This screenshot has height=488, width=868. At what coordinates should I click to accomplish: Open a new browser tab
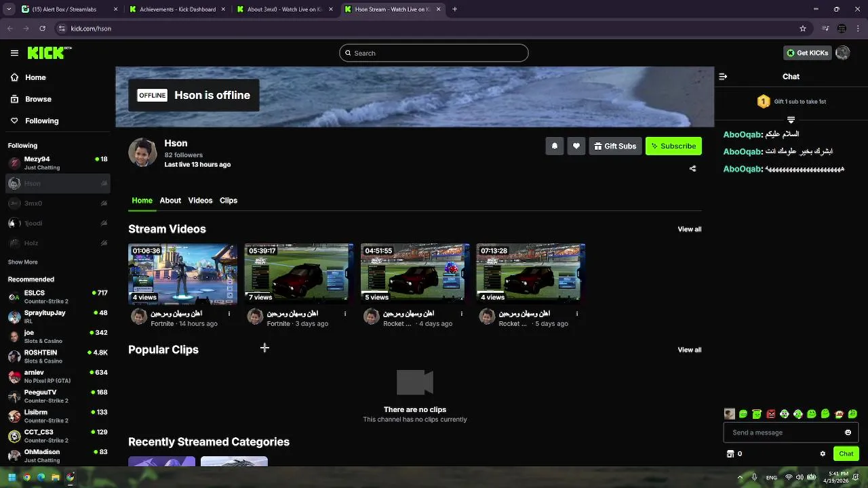454,9
